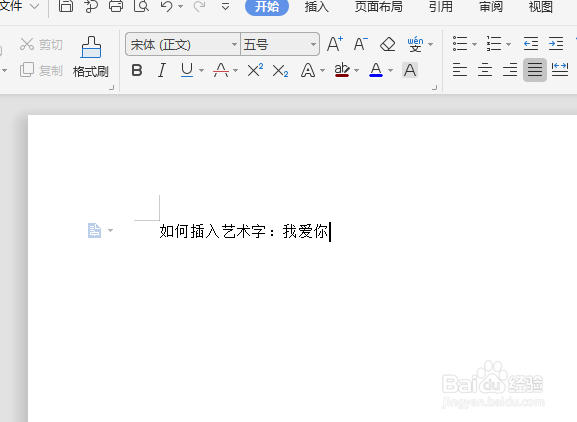577x422 pixels.
Task: Expand numbered list style arrow
Action: click(509, 45)
